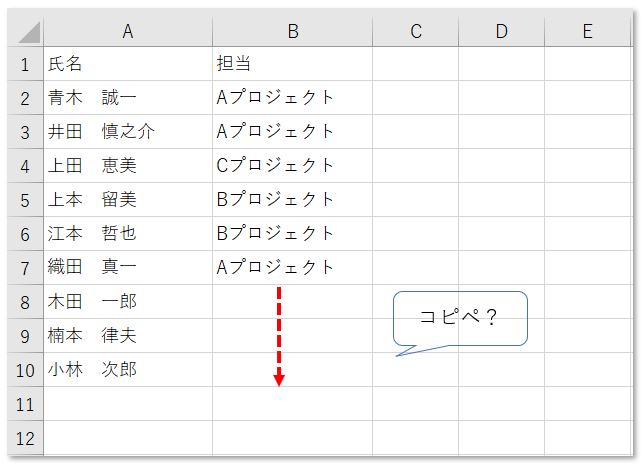
Task: Select column B header
Action: coord(292,32)
